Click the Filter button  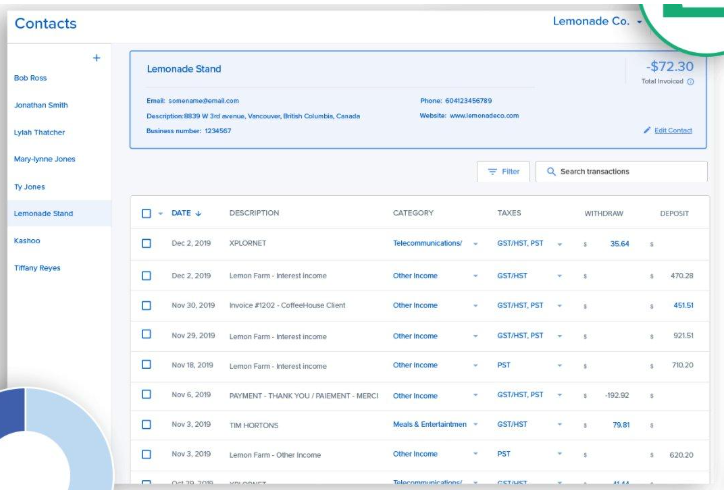pos(503,172)
